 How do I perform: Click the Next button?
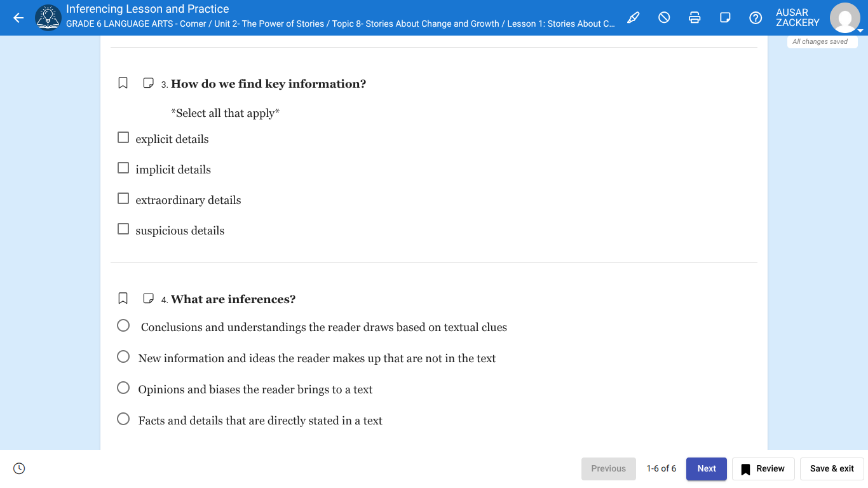coord(706,468)
